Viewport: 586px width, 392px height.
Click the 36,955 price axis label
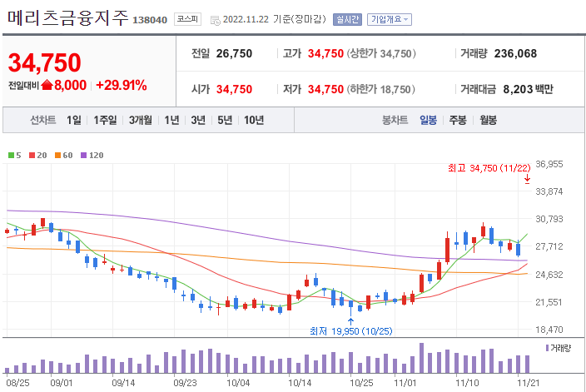[x=549, y=164]
